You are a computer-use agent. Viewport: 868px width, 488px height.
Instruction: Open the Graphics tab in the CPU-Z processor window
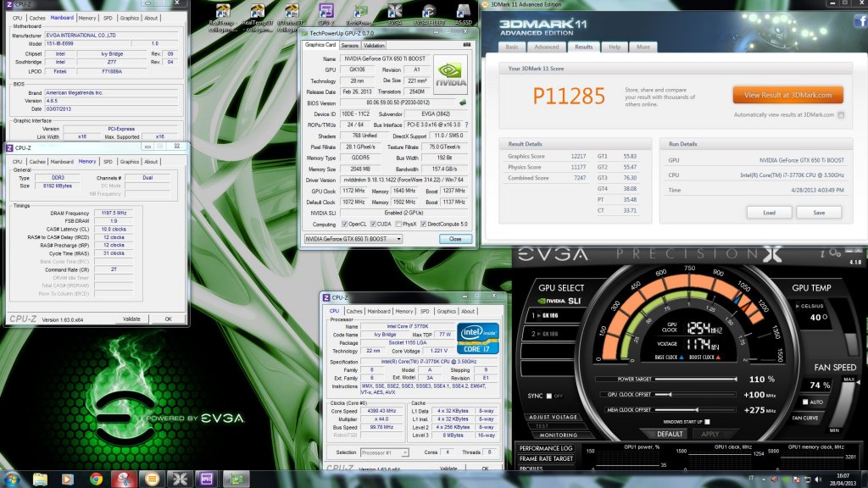446,312
